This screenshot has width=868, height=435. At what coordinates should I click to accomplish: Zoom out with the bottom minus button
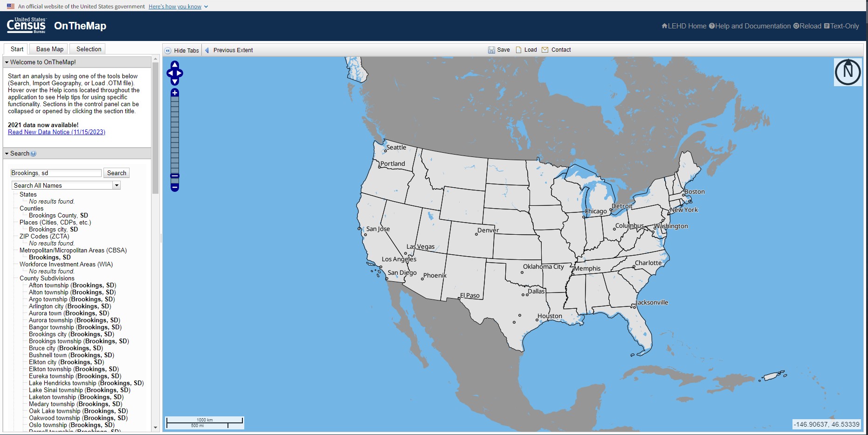(x=175, y=187)
